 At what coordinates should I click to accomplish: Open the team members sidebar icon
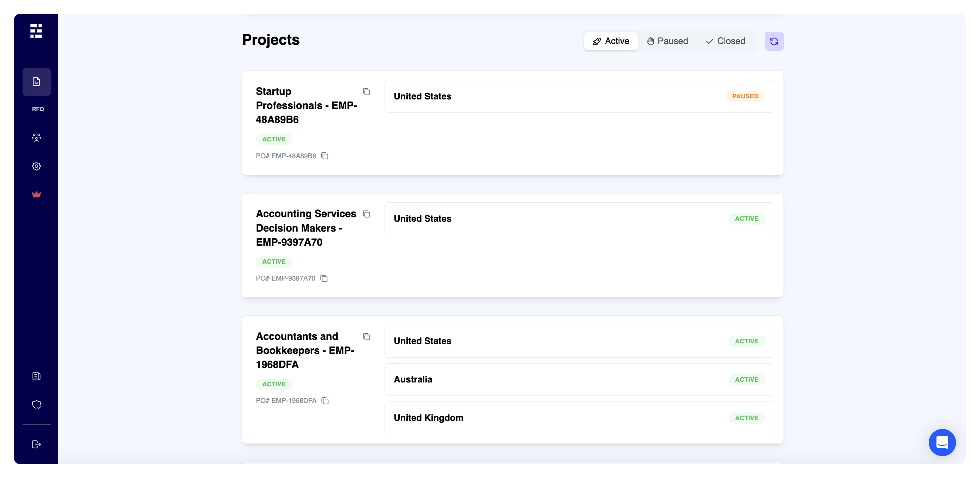coord(37,138)
